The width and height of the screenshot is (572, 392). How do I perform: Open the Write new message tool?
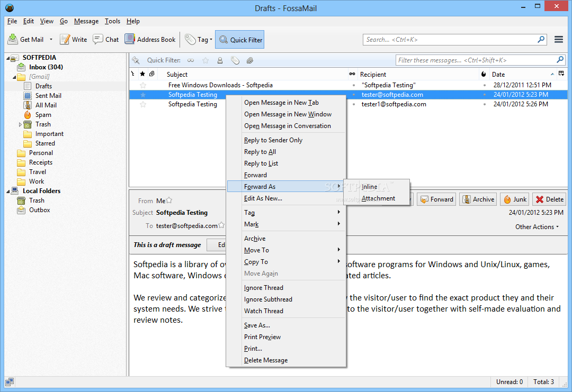(73, 39)
